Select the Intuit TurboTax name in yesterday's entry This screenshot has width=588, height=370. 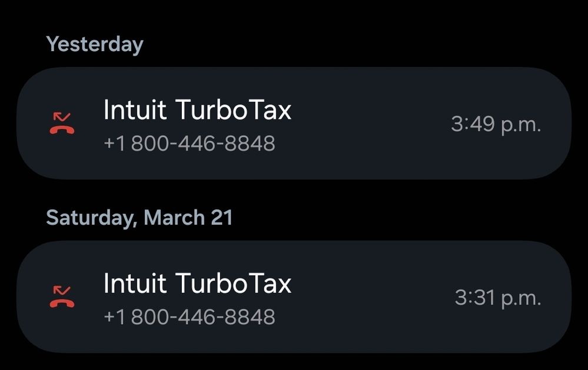197,110
